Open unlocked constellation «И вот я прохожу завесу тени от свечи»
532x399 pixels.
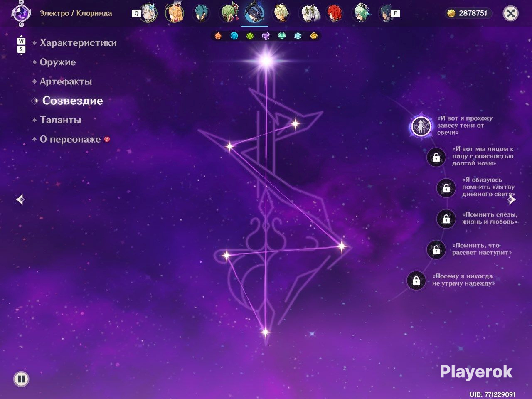(x=421, y=126)
